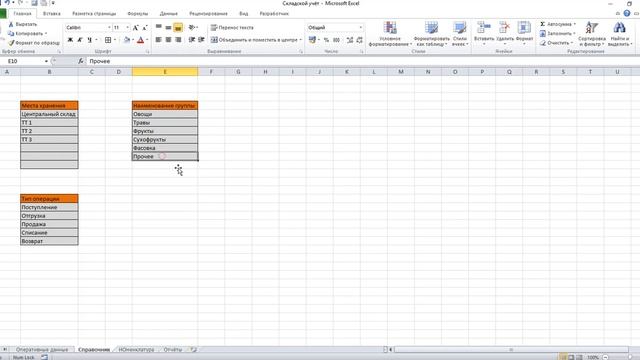Open the Рецензирование ribbon tab
The width and height of the screenshot is (640, 360).
(x=208, y=13)
